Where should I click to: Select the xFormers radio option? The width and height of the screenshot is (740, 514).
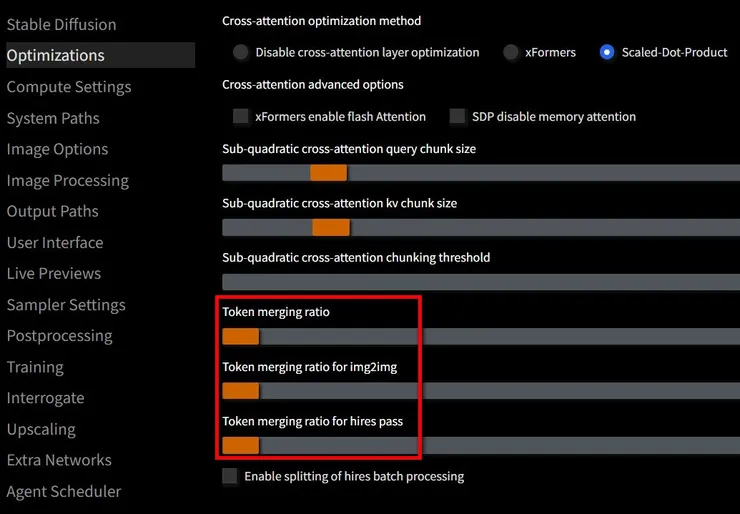point(511,52)
